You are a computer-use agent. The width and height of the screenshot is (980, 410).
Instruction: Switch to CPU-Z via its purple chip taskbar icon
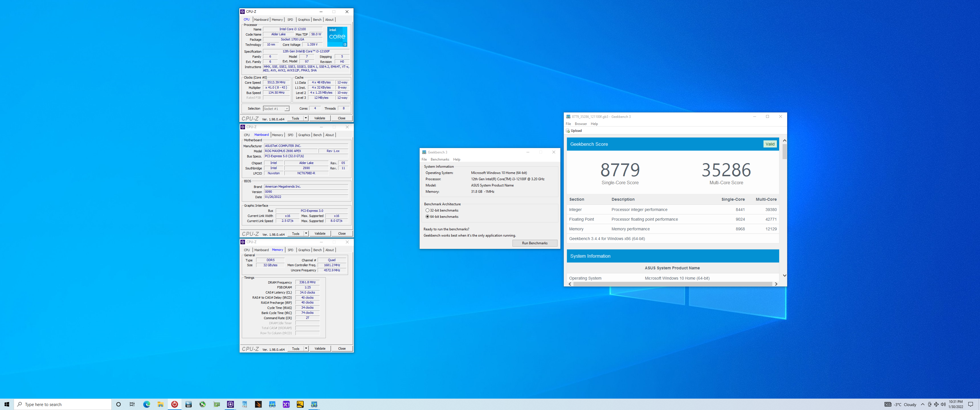pyautogui.click(x=230, y=404)
